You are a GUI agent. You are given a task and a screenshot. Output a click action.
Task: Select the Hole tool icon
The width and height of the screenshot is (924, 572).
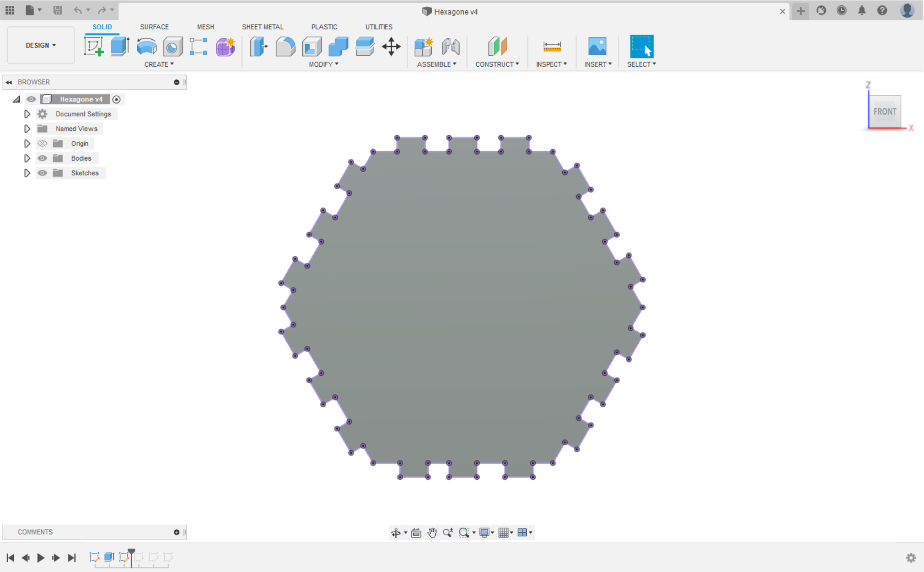(173, 47)
